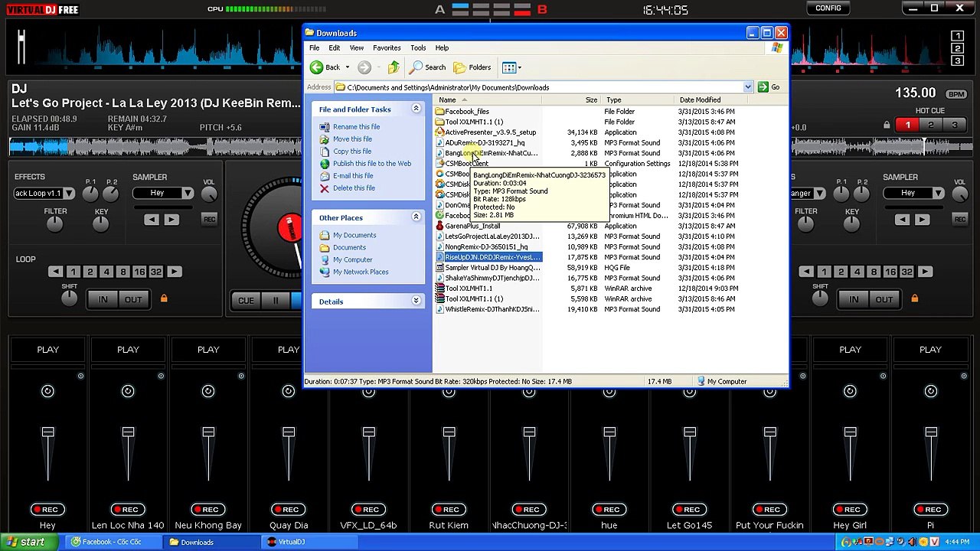Click the CONFIG button in VirtualDJ
Image resolution: width=980 pixels, height=551 pixels.
[x=828, y=8]
